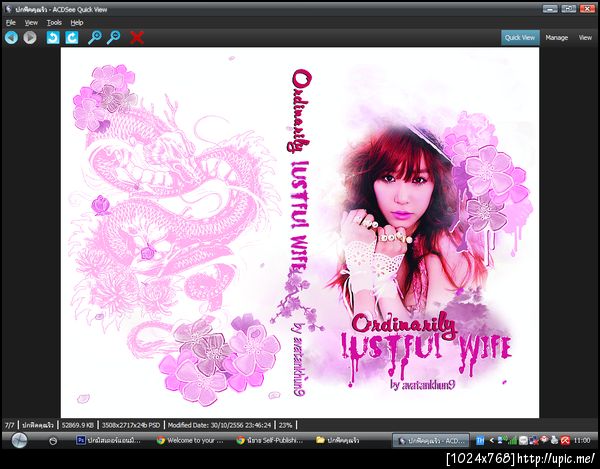Click the quick launch icon beside Start

(x=53, y=441)
